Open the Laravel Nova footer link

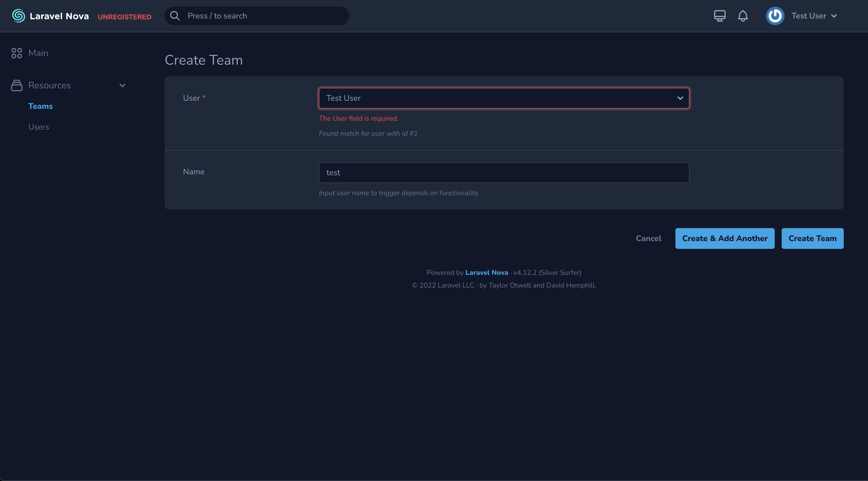pos(486,272)
